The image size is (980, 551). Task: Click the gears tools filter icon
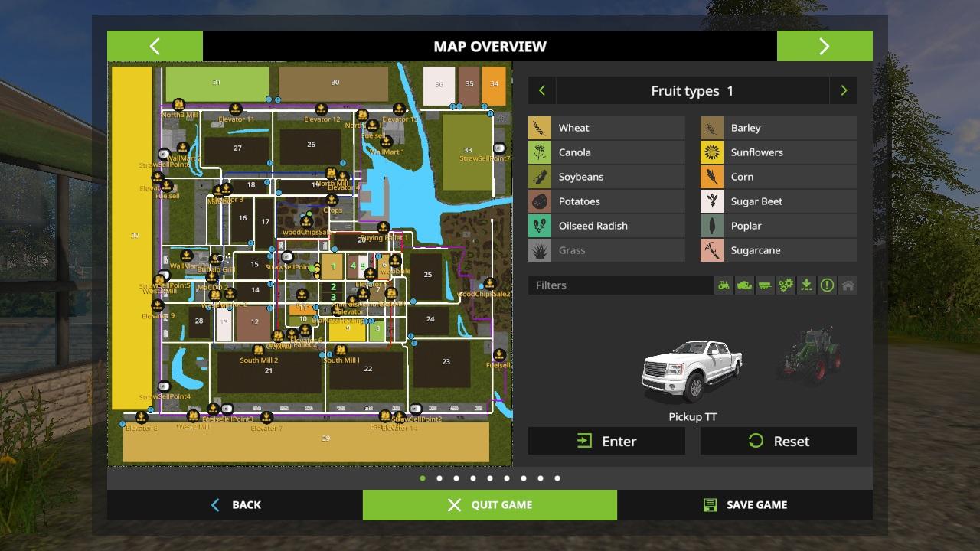click(x=786, y=285)
